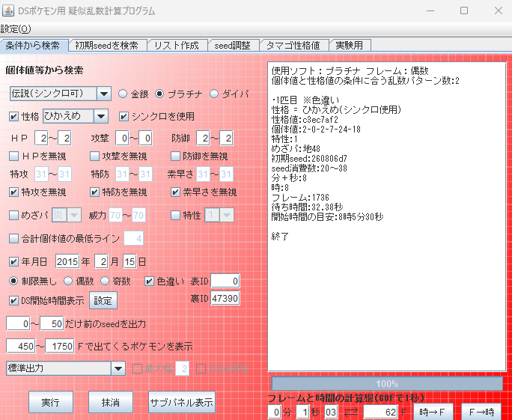Enable the めざパ checkbox
The image size is (512, 420).
point(13,215)
